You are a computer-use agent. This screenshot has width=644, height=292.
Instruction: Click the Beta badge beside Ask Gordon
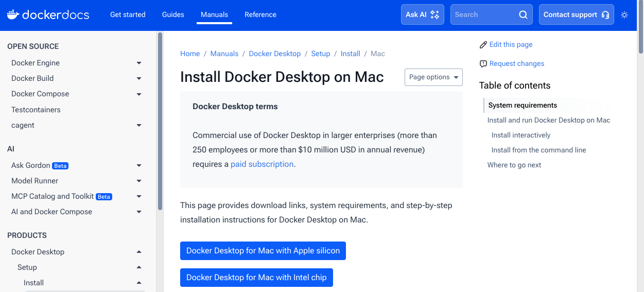[x=61, y=166]
